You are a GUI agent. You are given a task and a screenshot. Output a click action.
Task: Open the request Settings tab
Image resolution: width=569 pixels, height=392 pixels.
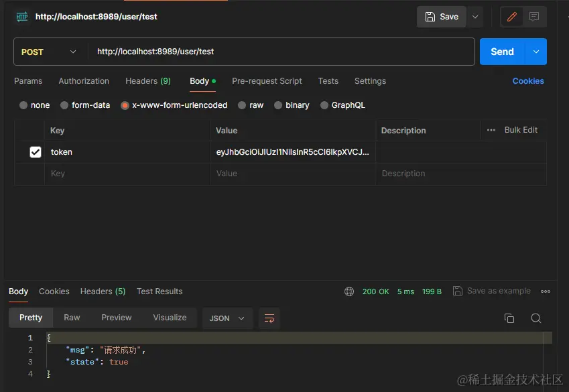point(370,81)
